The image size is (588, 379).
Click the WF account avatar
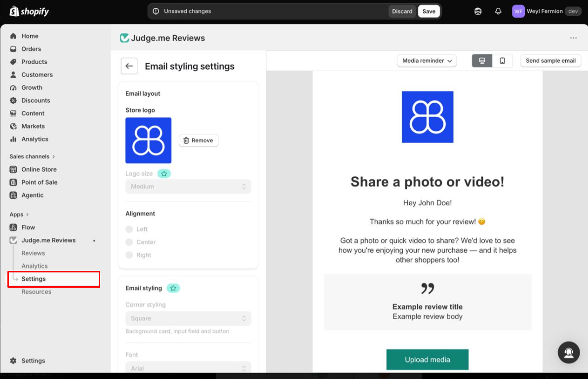518,11
